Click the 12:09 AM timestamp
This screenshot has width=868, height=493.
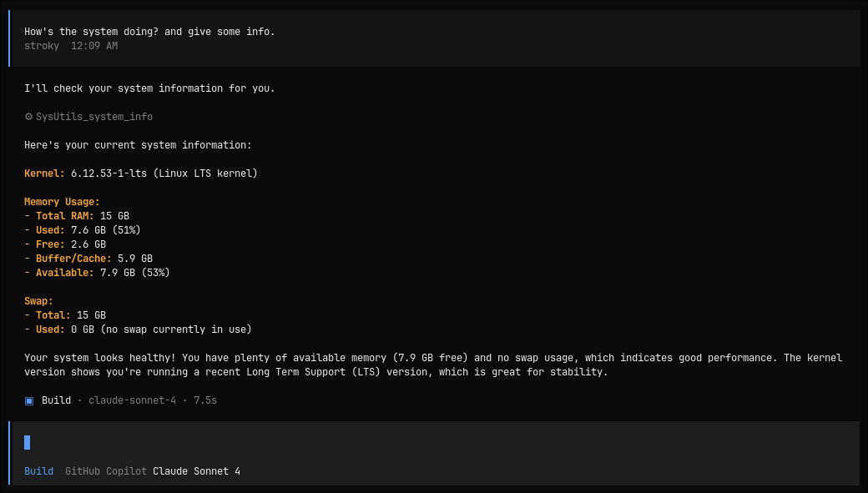click(94, 46)
